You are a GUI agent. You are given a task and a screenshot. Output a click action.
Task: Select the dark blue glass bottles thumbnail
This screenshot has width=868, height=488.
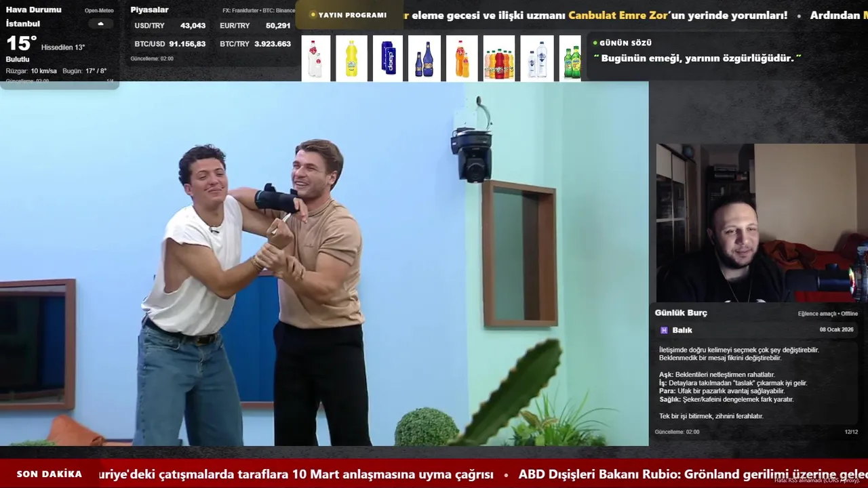(x=425, y=58)
